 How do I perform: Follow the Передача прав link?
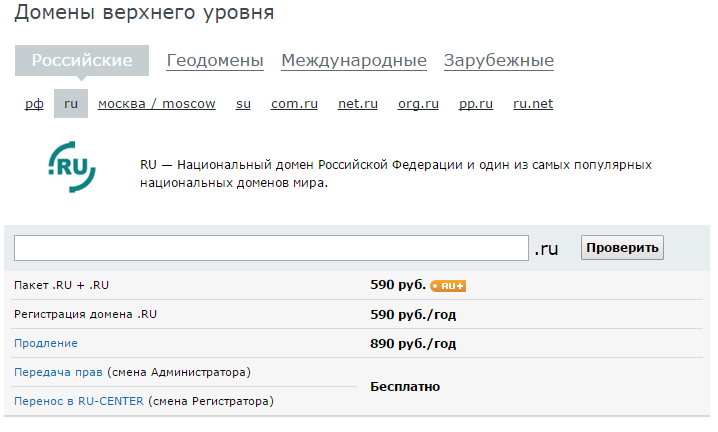click(x=58, y=372)
